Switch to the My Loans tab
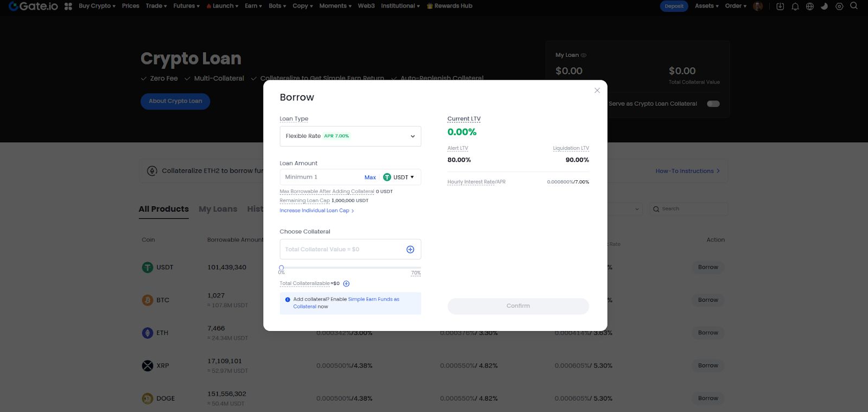This screenshot has height=412, width=868. pos(218,210)
